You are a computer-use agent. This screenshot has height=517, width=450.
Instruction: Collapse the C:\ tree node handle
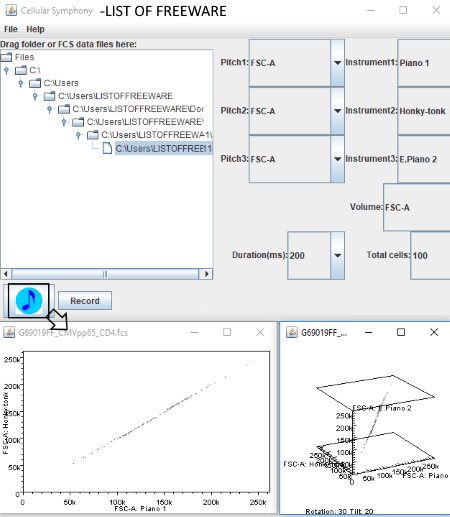coord(6,70)
